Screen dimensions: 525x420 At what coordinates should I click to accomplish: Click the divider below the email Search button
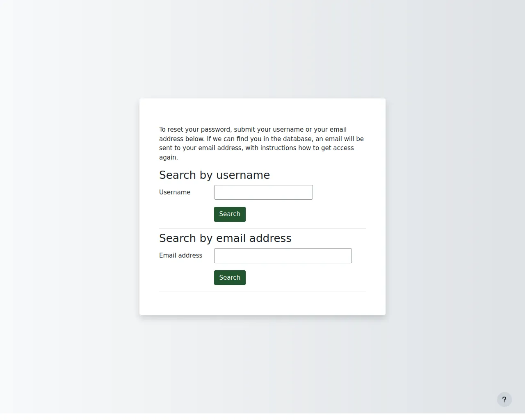(x=262, y=292)
